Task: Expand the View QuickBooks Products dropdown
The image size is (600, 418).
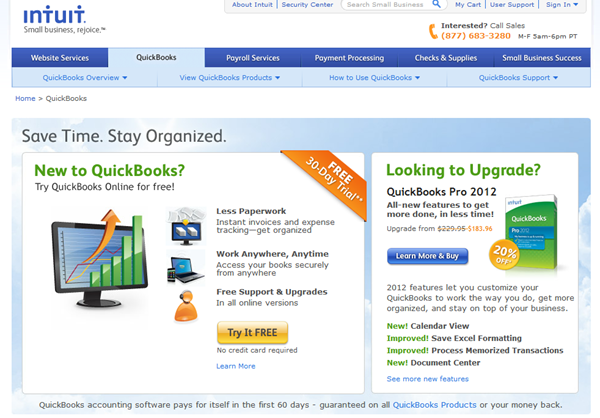Action: [x=230, y=78]
